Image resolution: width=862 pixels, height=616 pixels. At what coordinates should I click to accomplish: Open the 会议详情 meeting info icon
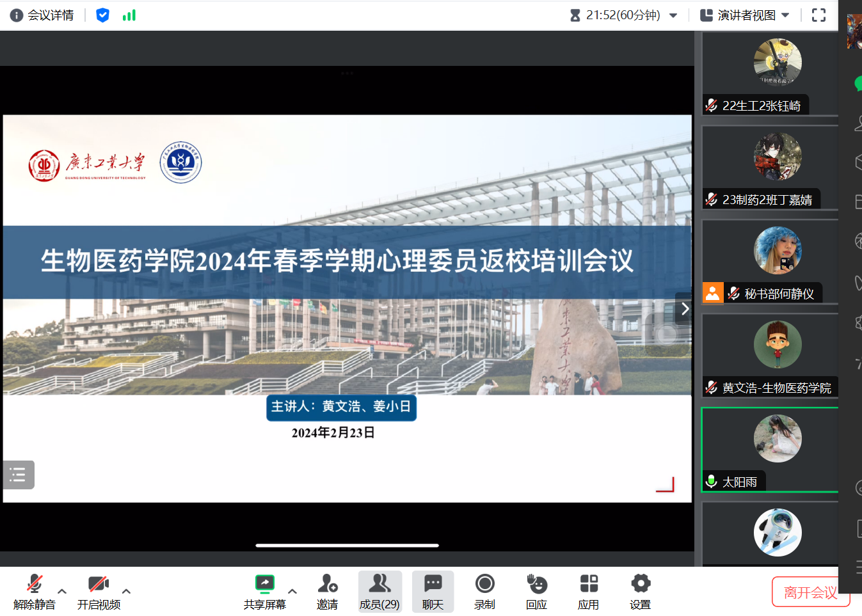(x=17, y=15)
